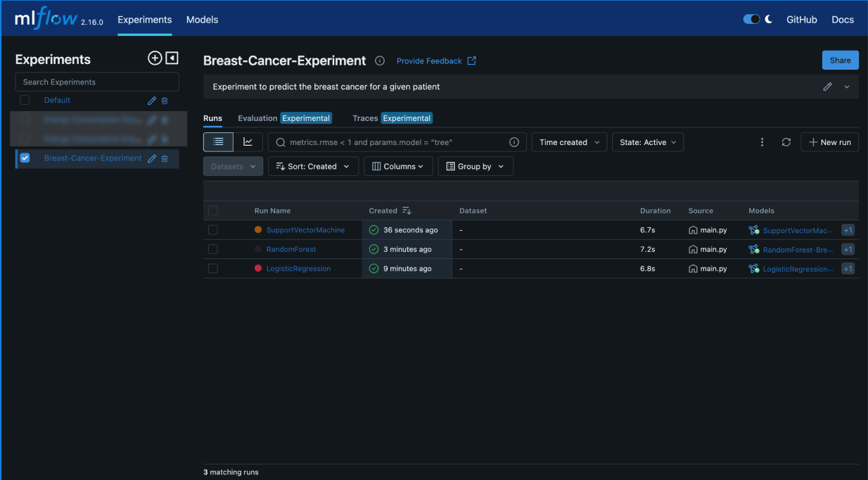
Task: Switch to the Evaluation tab
Action: click(257, 118)
